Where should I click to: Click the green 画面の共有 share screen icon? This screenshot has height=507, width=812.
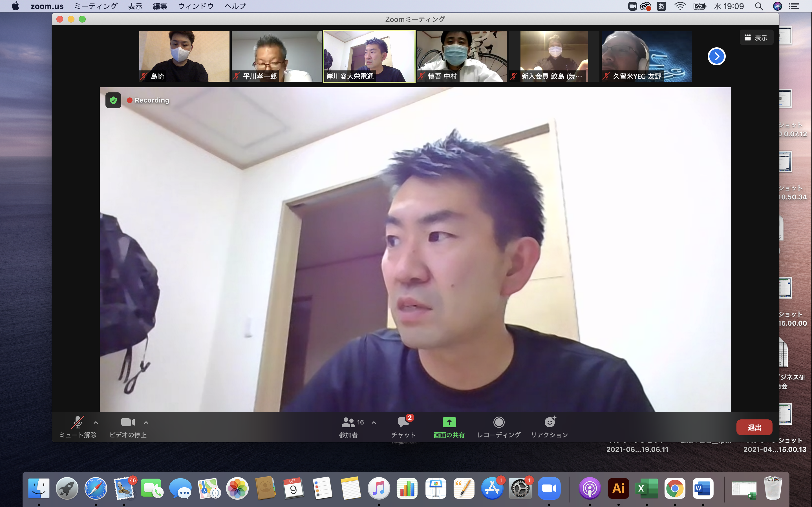point(449,422)
